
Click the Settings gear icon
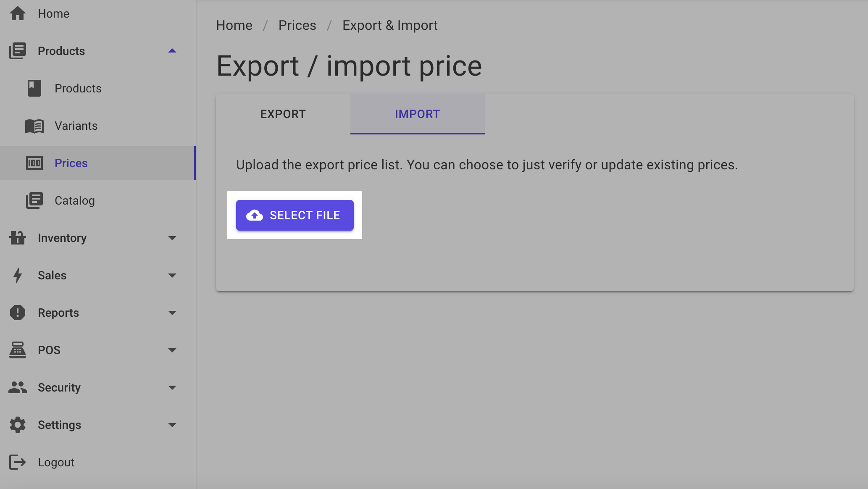tap(18, 425)
